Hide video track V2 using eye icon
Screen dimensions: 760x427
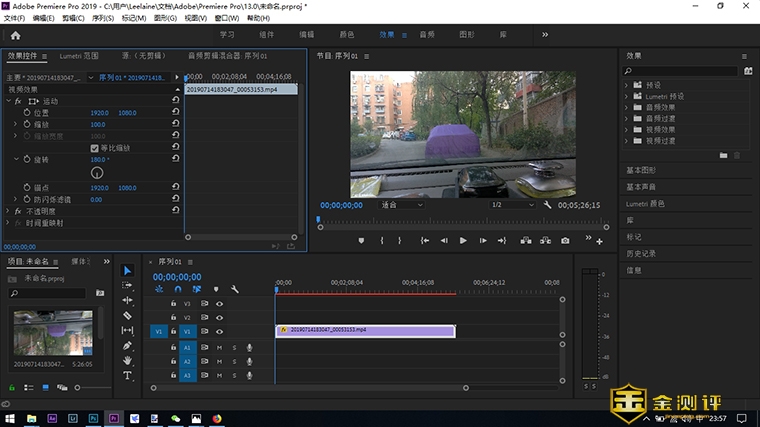(219, 317)
